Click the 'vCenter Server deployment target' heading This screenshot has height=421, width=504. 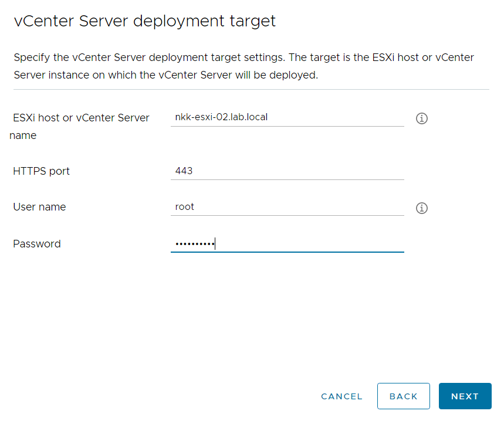pos(144,21)
